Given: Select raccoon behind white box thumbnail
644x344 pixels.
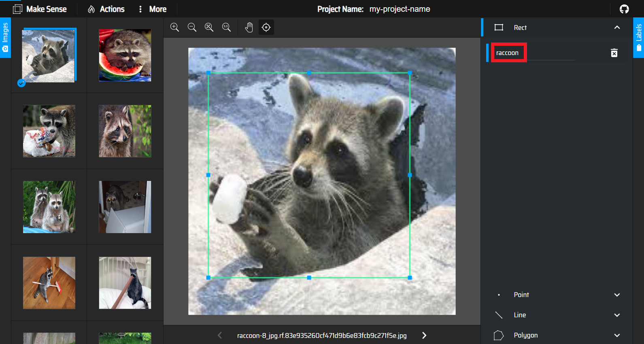Looking at the screenshot, I should click(125, 207).
